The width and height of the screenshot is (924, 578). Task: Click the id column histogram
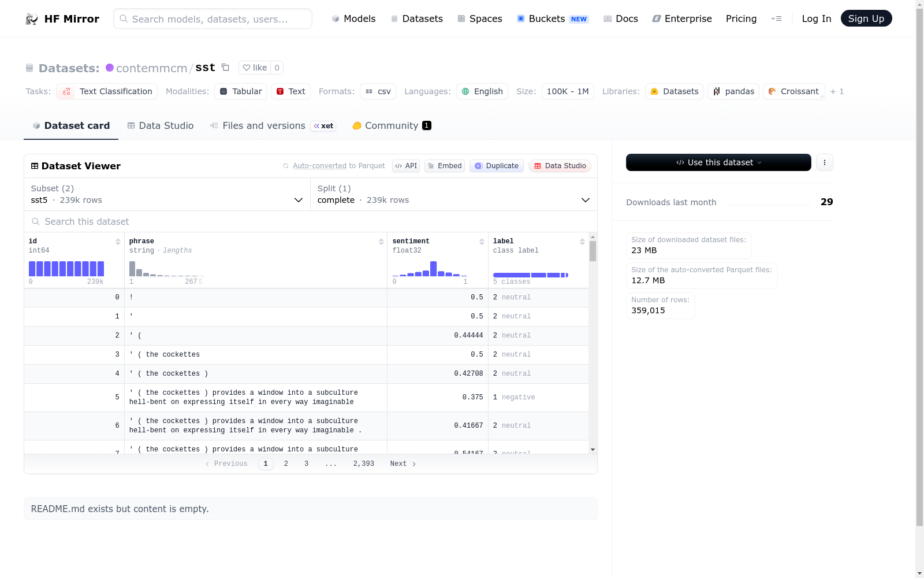coord(66,269)
